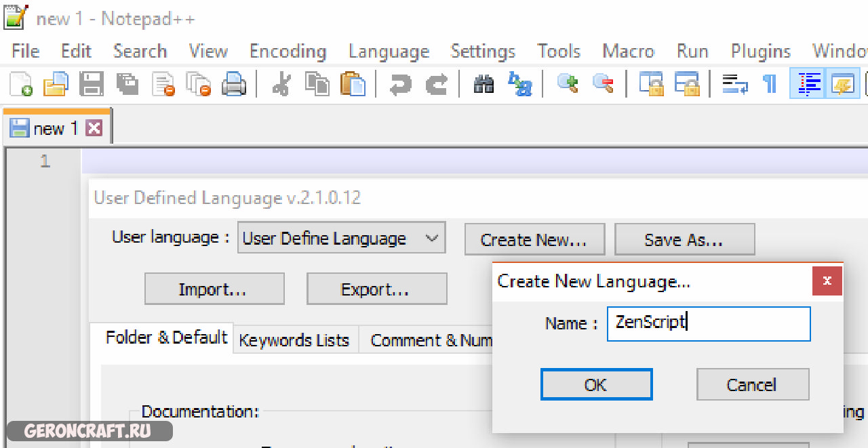The image size is (868, 448).
Task: Switch to the Folder & Default tab
Action: [166, 338]
